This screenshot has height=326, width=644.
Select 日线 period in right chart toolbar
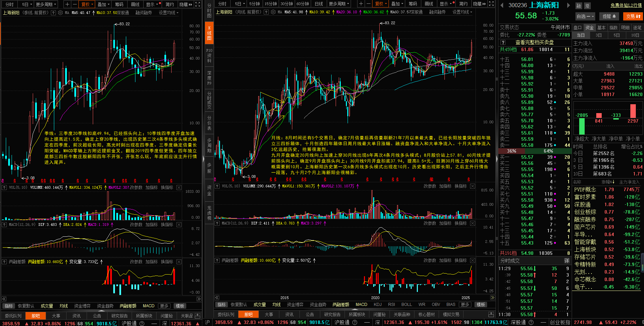[x=319, y=4]
